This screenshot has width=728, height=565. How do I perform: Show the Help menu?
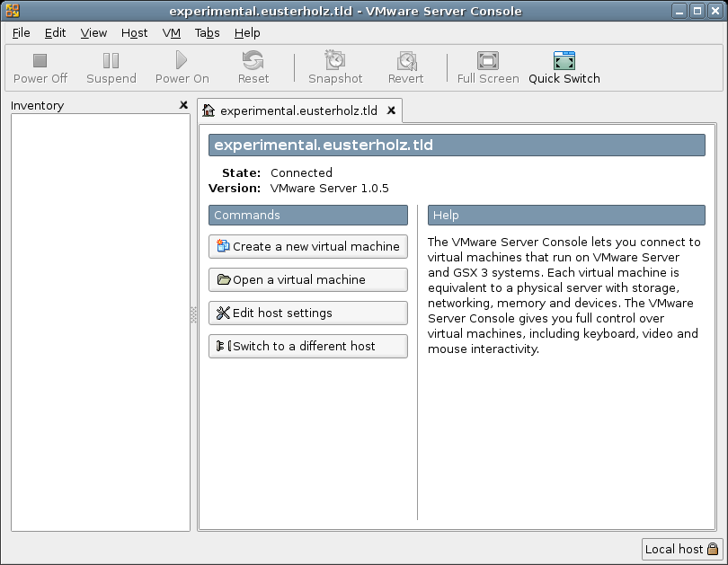247,32
